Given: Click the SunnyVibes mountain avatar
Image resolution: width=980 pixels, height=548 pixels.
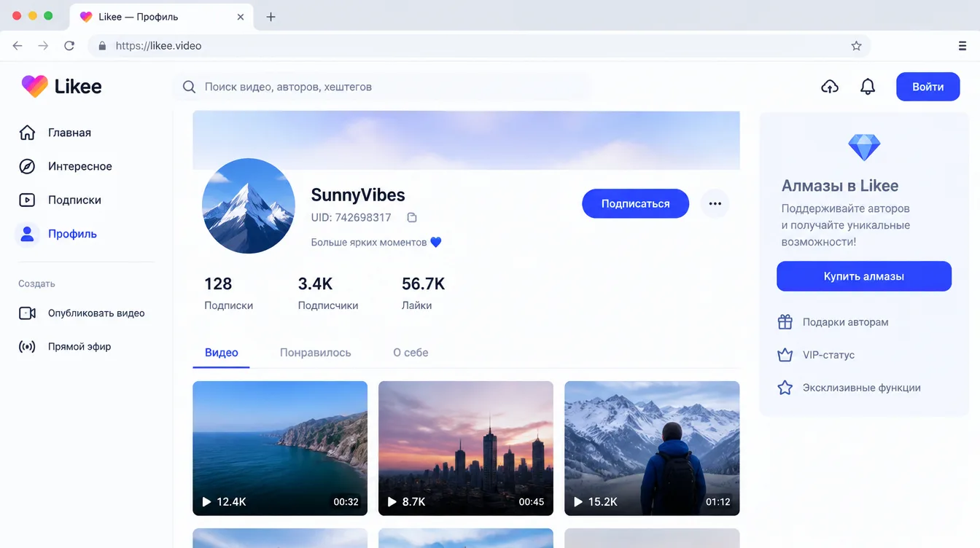Looking at the screenshot, I should 249,206.
